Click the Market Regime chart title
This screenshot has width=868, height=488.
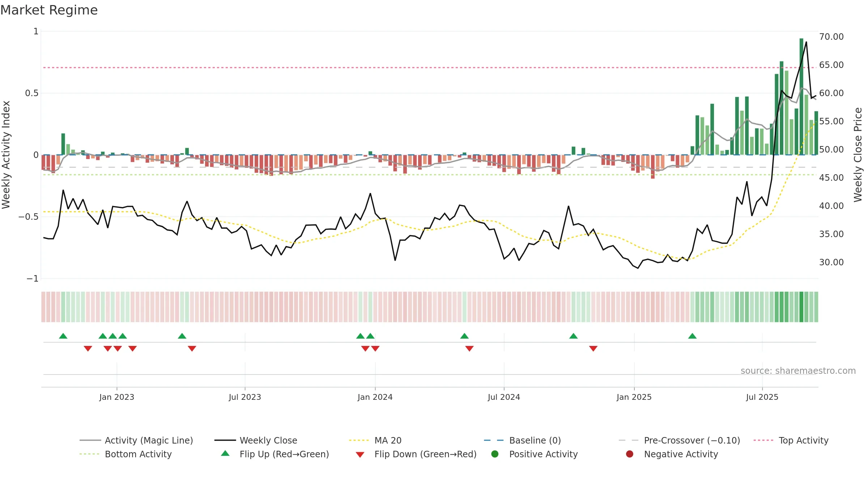pyautogui.click(x=49, y=10)
